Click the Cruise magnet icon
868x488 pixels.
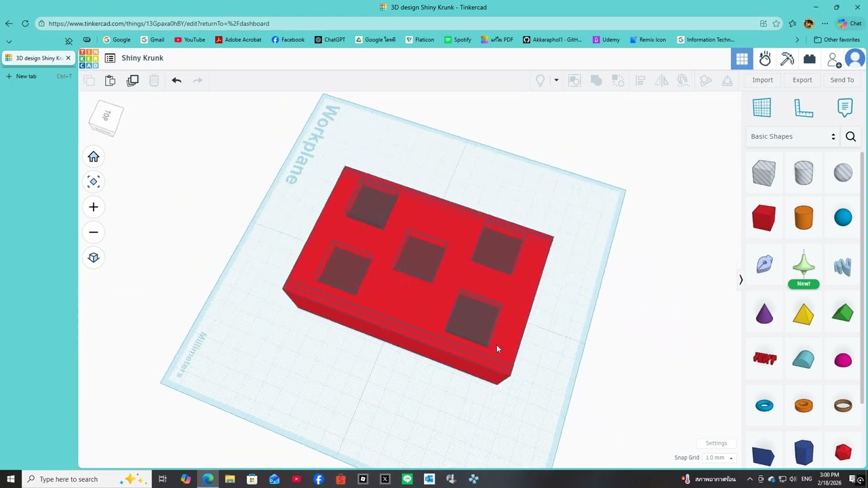pyautogui.click(x=684, y=81)
